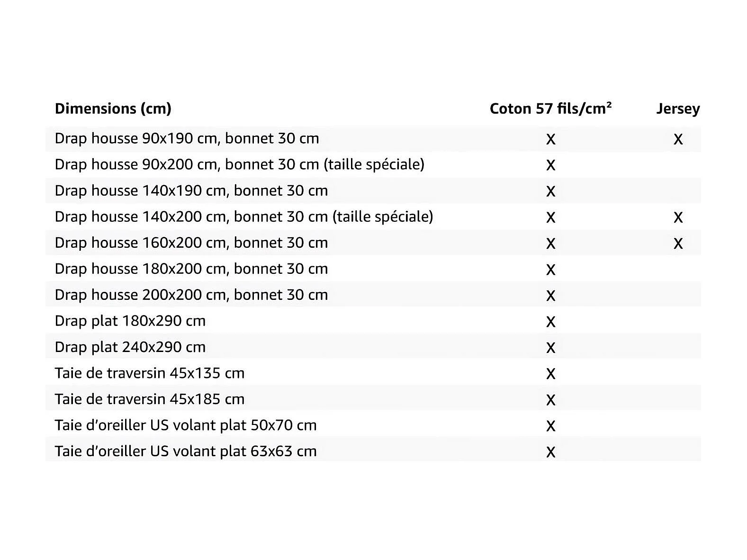Click the Jersey X mark for 160x200 drap housse

(x=678, y=244)
